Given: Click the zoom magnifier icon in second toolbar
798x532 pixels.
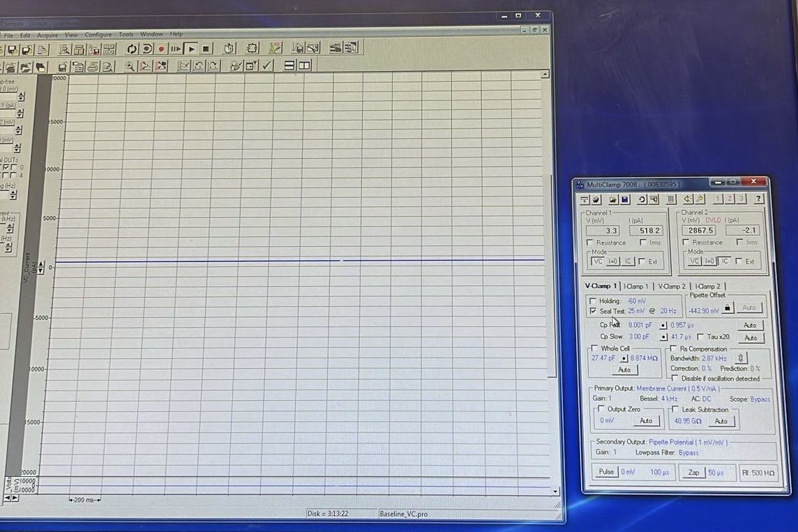Looking at the screenshot, I should point(130,66).
